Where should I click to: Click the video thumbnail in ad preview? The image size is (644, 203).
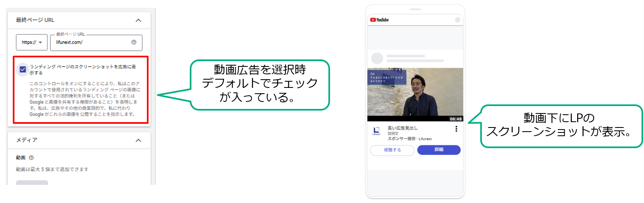[415, 95]
